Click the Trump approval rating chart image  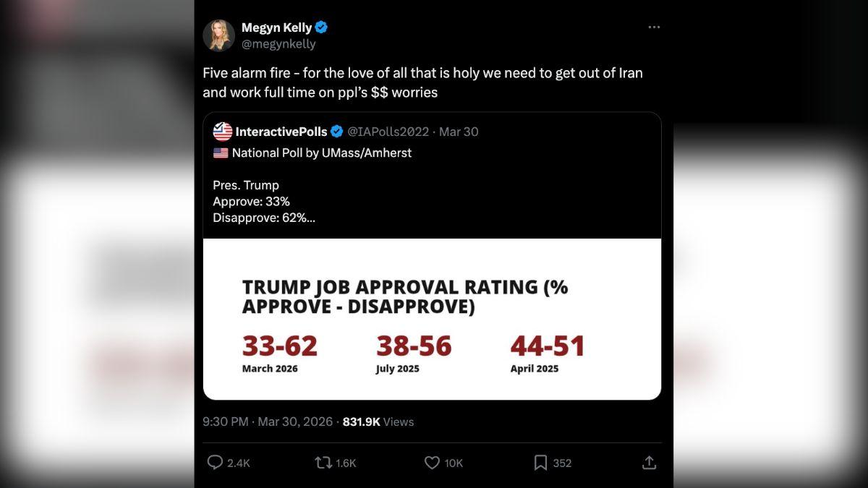click(432, 318)
